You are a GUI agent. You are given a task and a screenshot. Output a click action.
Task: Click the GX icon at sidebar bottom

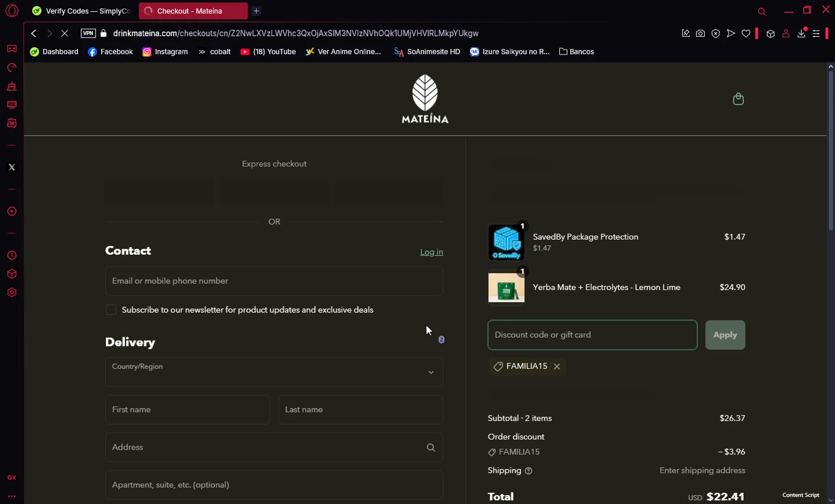tap(12, 477)
